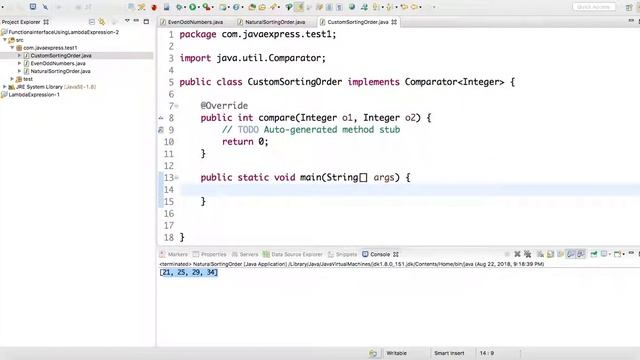640x360 pixels.
Task: Minimize the Console view
Action: [631, 253]
